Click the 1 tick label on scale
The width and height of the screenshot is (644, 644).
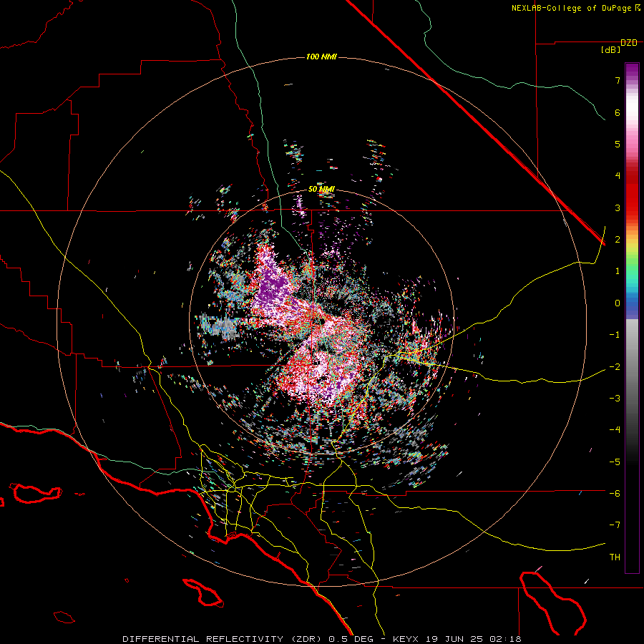(x=618, y=271)
